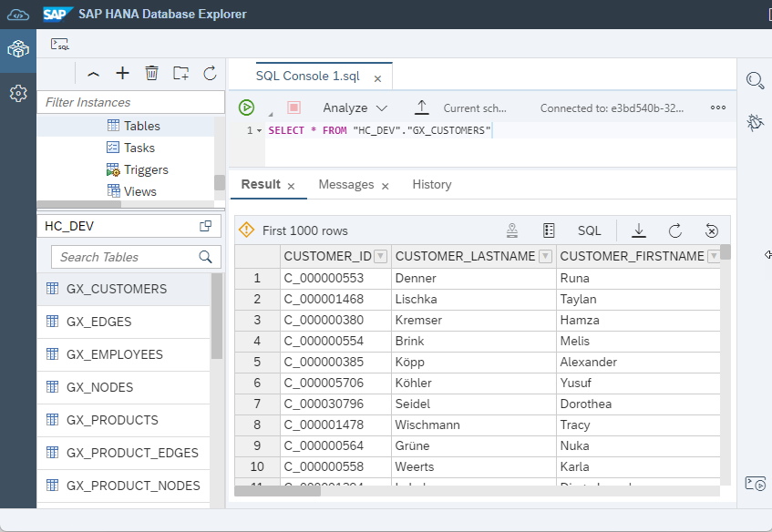Focus the Filter Instances field

pos(130,102)
